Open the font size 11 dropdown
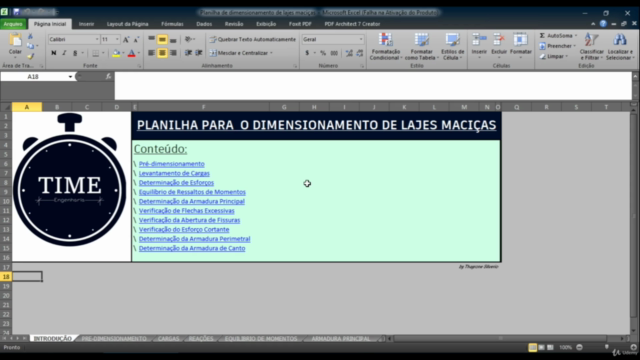Viewport: 640px width, 360px height. (117, 39)
